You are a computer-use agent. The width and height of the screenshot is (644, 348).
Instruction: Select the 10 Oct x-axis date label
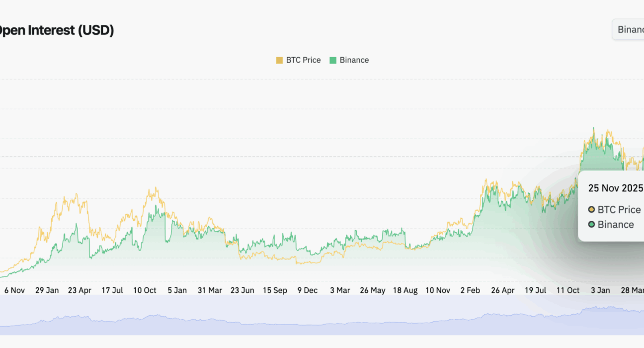click(145, 290)
